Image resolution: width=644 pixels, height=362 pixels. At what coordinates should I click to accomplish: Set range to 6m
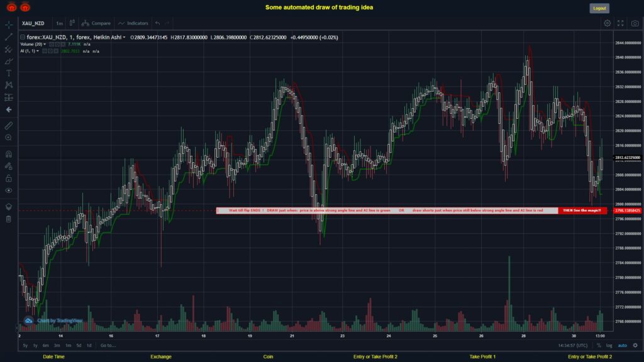pyautogui.click(x=45, y=346)
